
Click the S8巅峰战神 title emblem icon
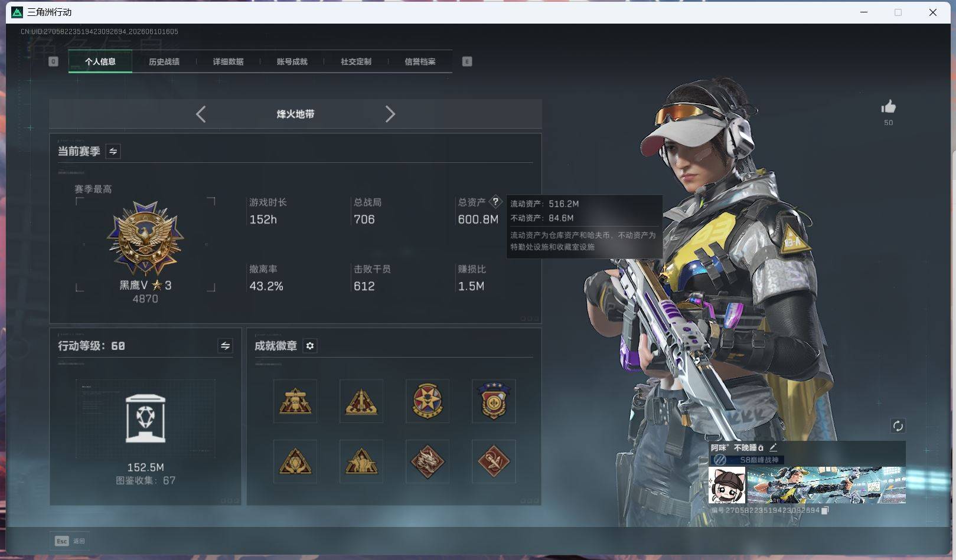coord(719,460)
